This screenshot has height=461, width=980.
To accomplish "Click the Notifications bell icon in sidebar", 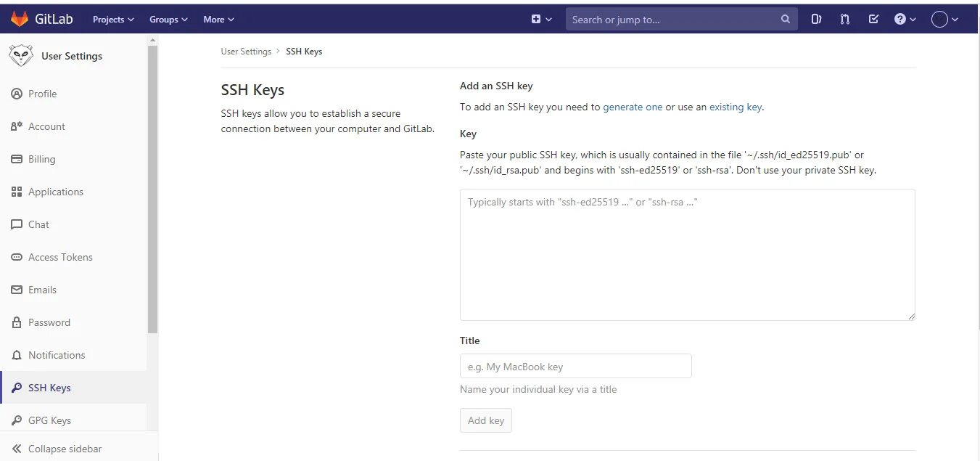I will [x=17, y=355].
